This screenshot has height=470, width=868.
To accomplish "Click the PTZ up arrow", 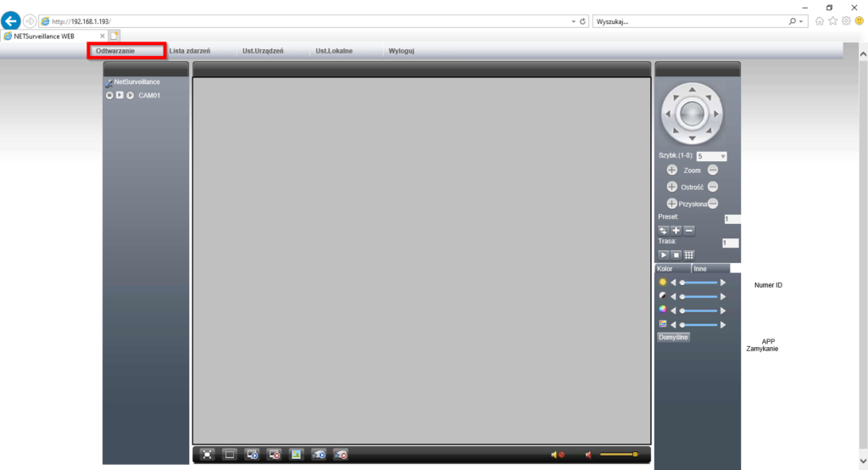I will (x=693, y=87).
